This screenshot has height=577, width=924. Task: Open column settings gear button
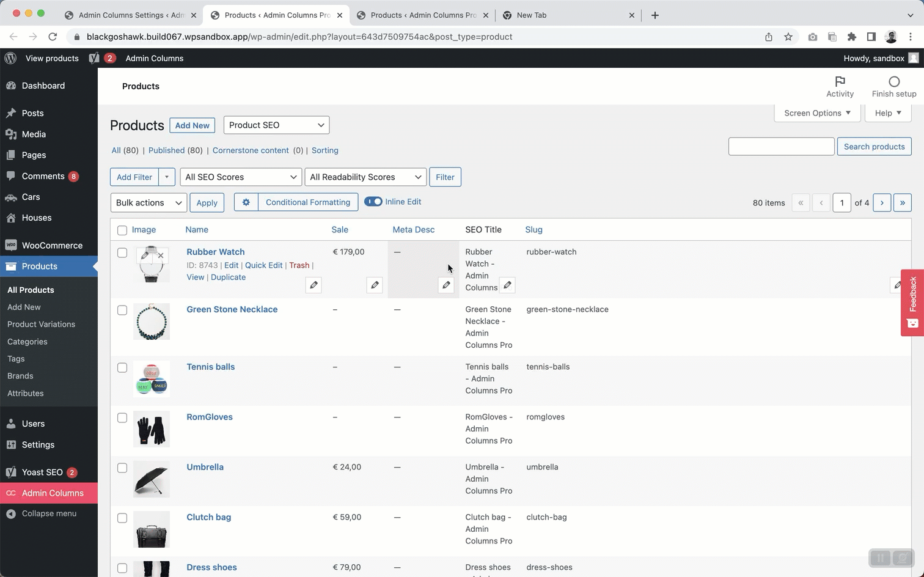246,202
